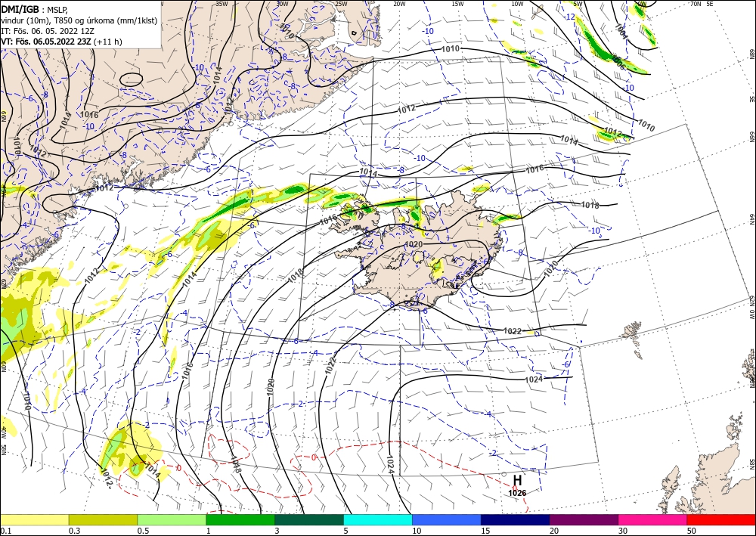Click the cyan 5–10 legend swatch
The height and width of the screenshot is (536, 756).
[x=378, y=519]
